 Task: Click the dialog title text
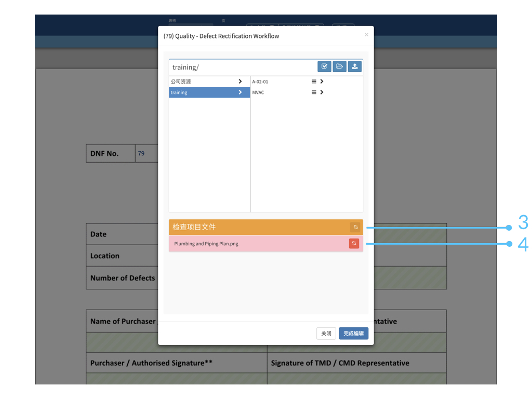(x=221, y=36)
